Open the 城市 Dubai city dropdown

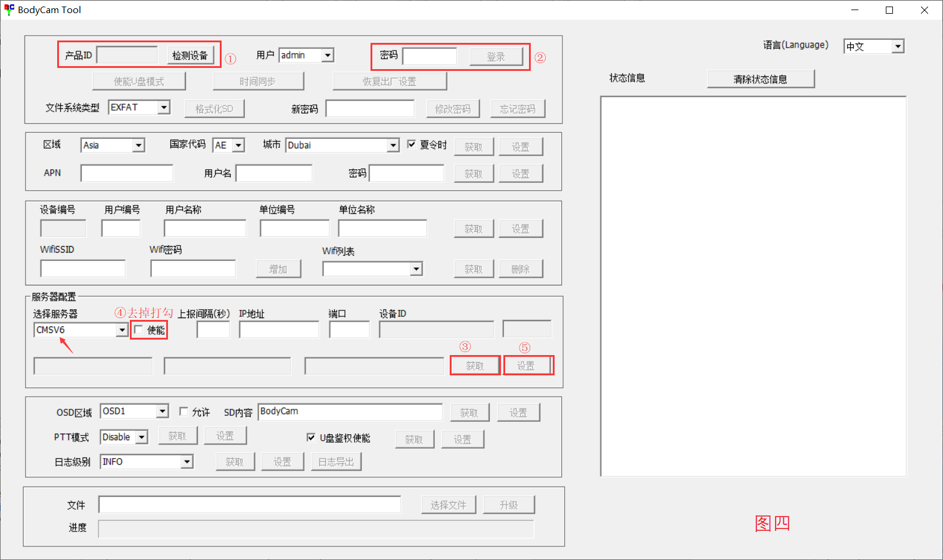click(393, 145)
